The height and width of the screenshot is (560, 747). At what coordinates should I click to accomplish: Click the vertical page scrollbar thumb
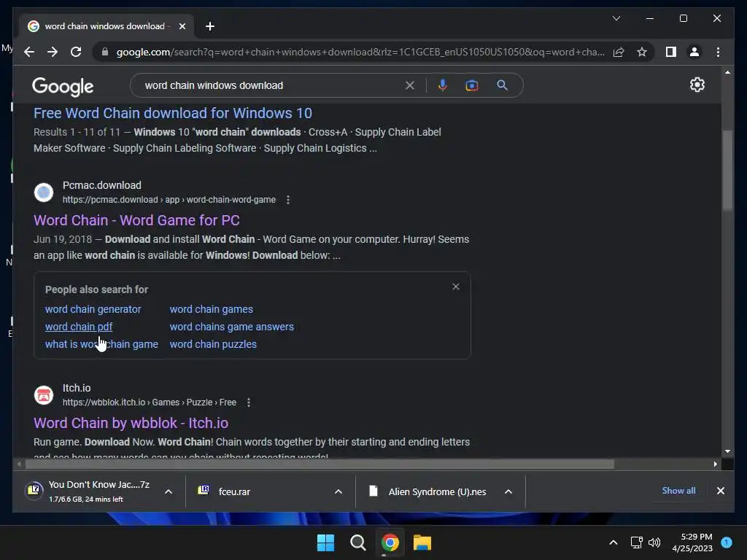tap(727, 169)
